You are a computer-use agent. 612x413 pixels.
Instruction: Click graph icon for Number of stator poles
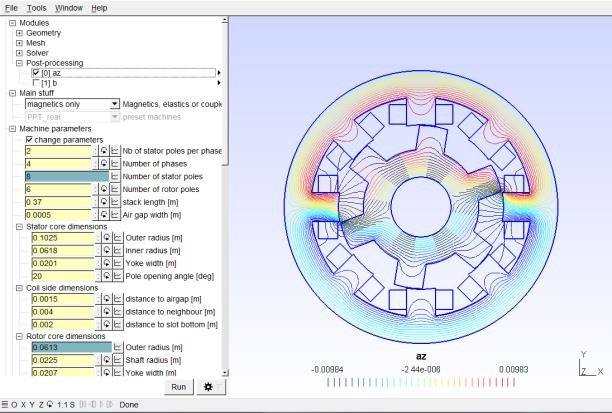[115, 176]
